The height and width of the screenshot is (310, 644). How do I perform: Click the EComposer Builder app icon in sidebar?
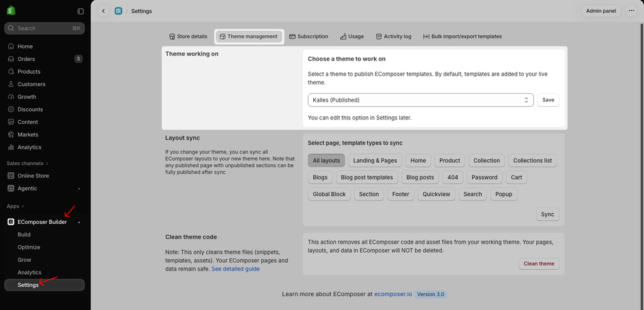tap(11, 222)
